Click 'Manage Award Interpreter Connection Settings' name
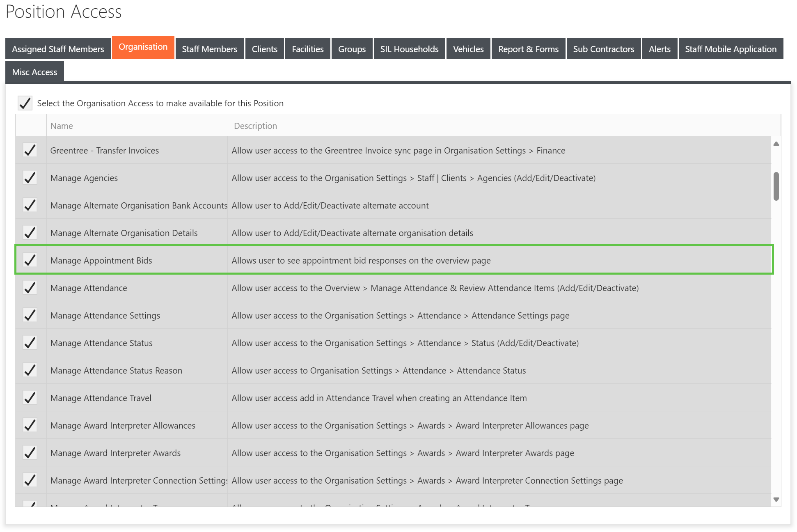 tap(139, 481)
